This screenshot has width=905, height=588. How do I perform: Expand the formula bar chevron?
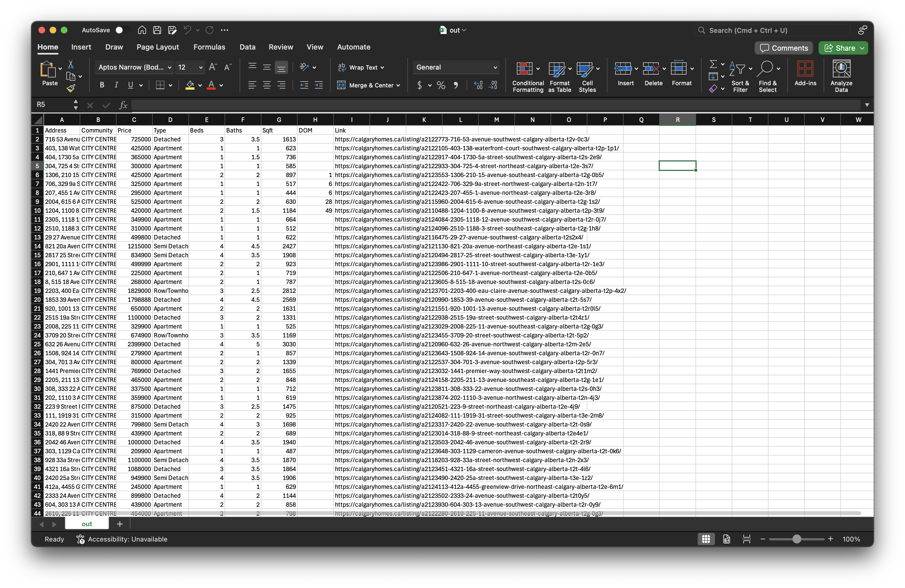pyautogui.click(x=867, y=105)
